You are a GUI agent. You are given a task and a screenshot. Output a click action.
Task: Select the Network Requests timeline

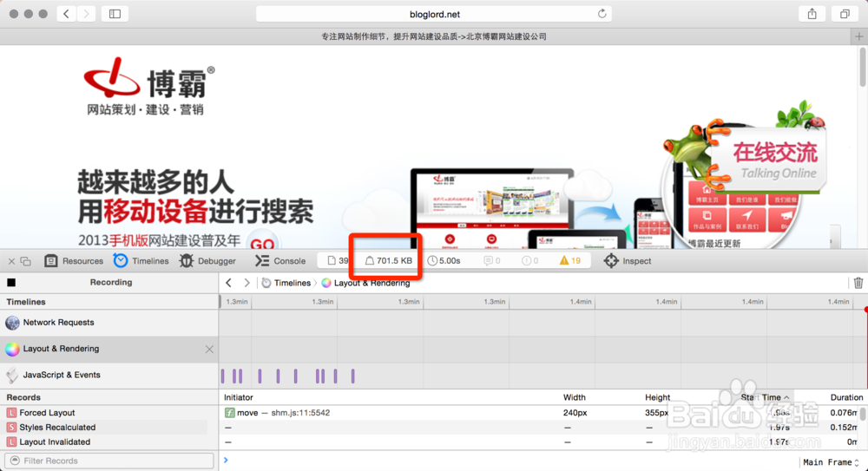tap(109, 323)
